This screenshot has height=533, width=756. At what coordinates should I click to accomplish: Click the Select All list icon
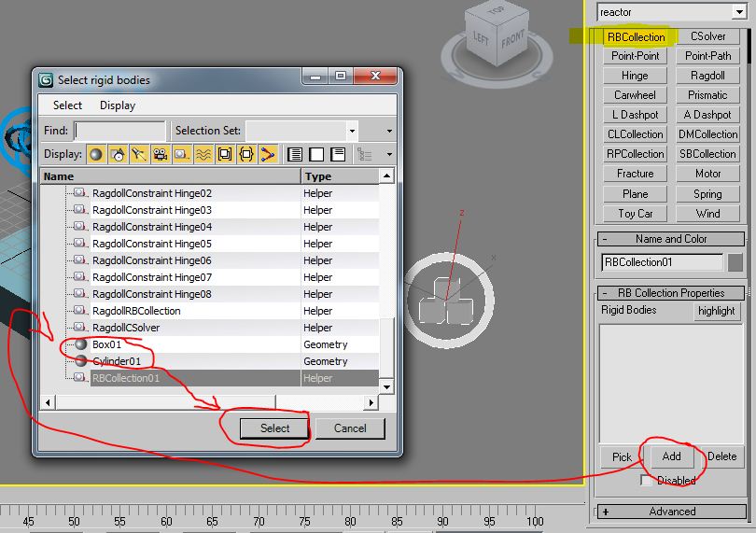pyautogui.click(x=295, y=154)
